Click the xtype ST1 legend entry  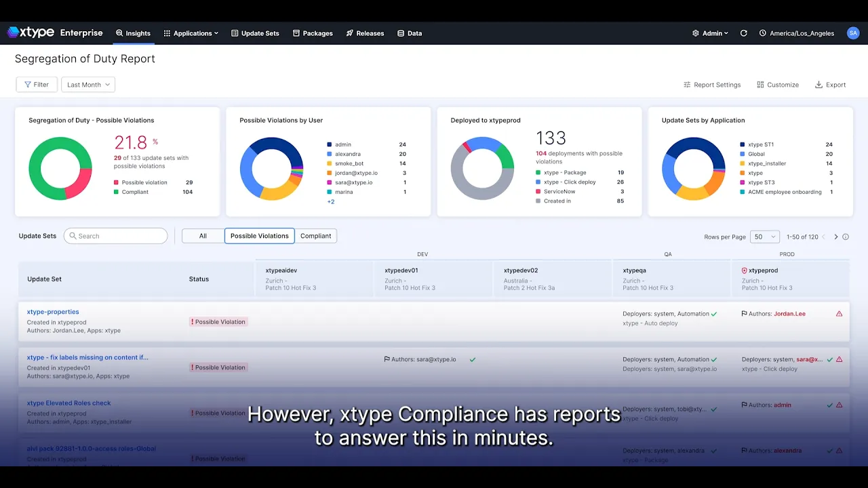pyautogui.click(x=786, y=145)
